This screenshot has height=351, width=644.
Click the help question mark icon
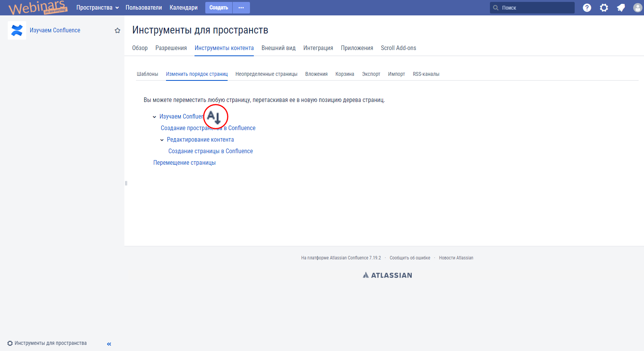pyautogui.click(x=587, y=8)
